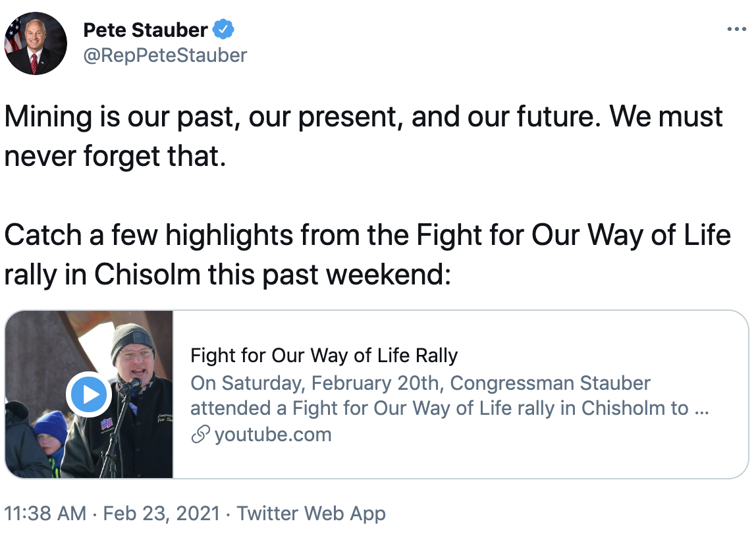Open the tweet's three-dot more options menu
This screenshot has height=536, width=756.
point(736,30)
